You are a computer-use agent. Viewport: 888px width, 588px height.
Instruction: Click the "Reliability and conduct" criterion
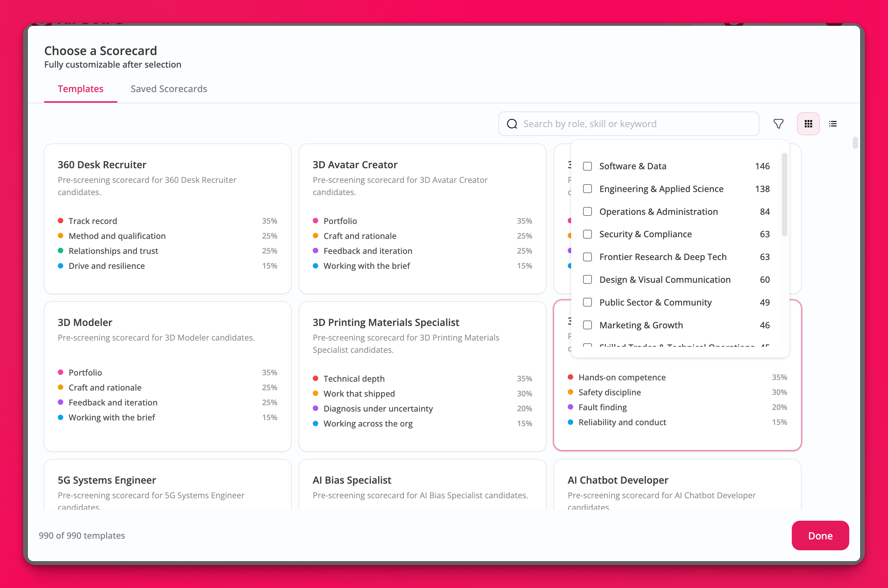coord(622,422)
